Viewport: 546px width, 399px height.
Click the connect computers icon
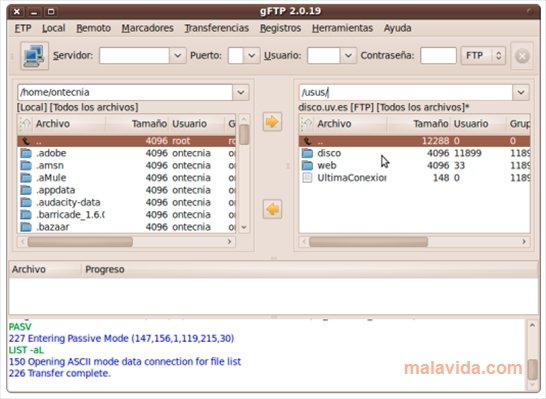(x=34, y=56)
